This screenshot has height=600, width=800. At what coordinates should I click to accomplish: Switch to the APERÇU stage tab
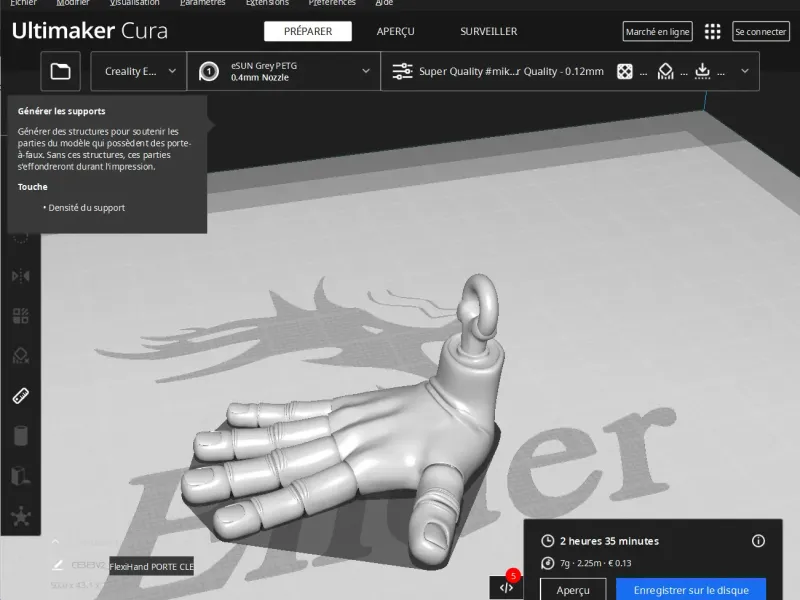(395, 32)
